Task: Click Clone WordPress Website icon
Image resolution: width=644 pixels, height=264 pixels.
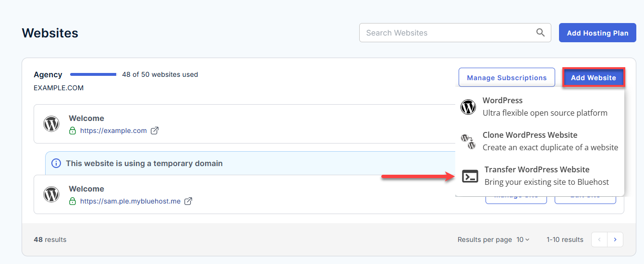Action: click(x=468, y=141)
